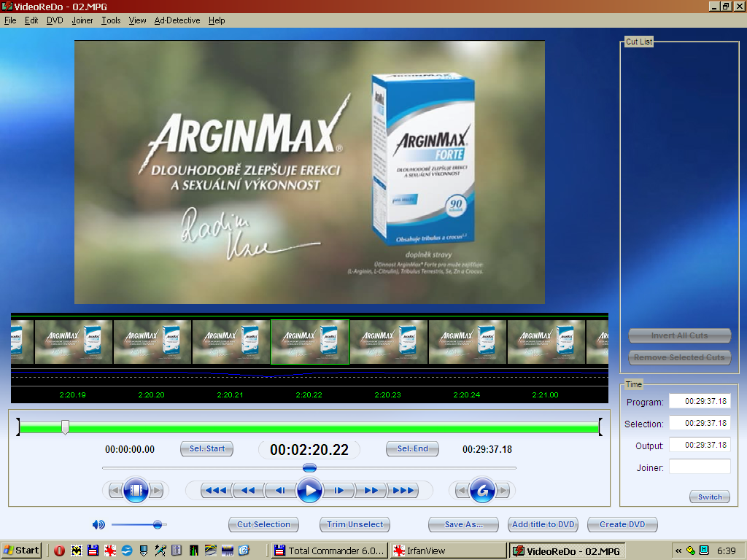
Task: Open the Ad-Detective menu
Action: click(177, 20)
